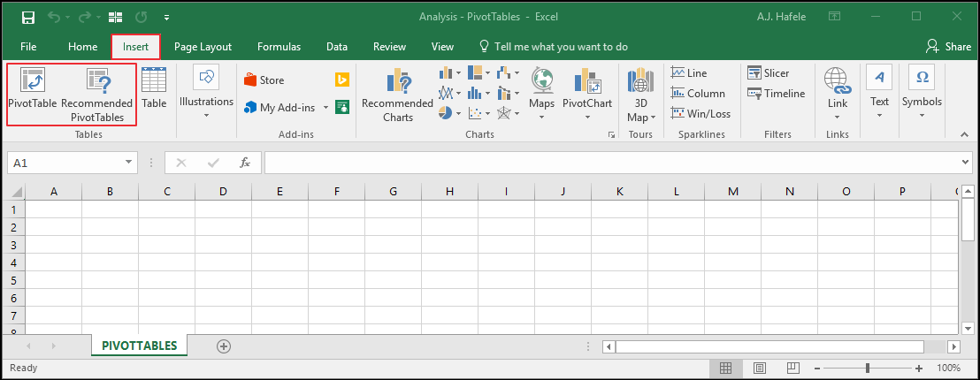980x380 pixels.
Task: Insert a statistic histogram chart
Action: point(479,93)
